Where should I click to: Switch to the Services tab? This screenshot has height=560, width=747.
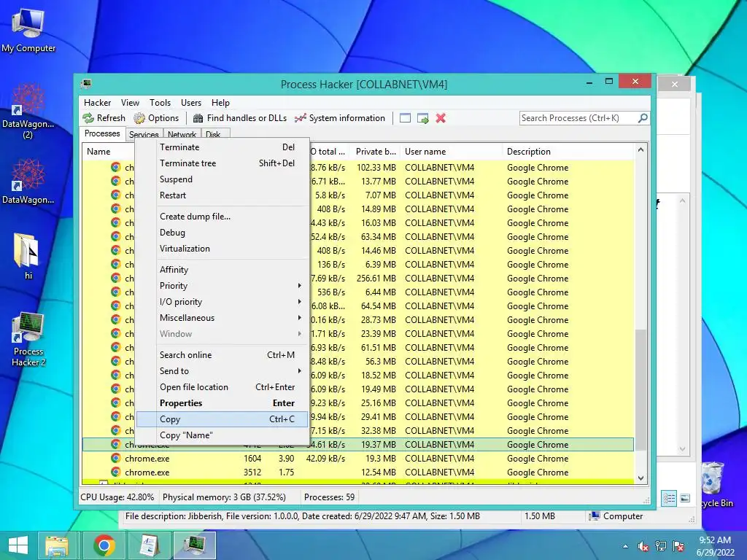[144, 135]
